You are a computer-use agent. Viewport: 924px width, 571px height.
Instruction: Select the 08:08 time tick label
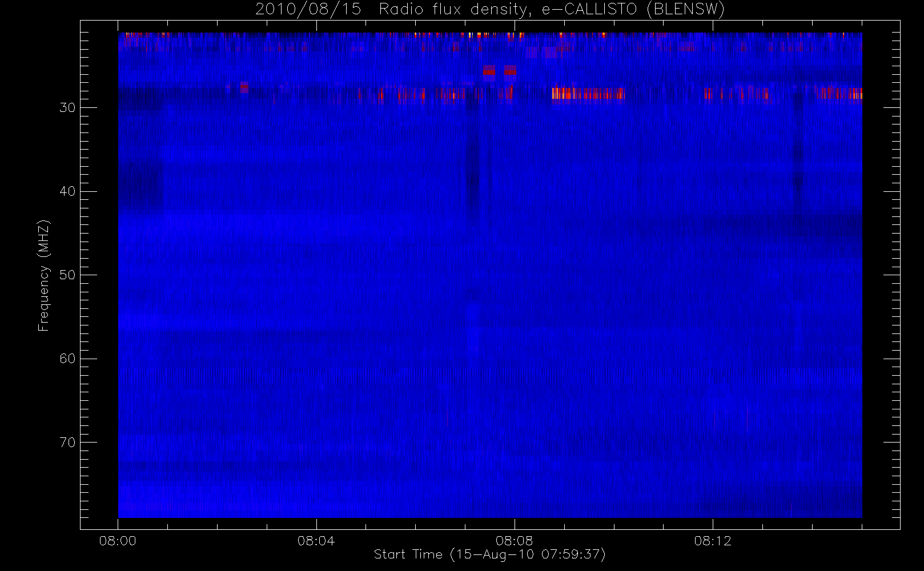(x=514, y=541)
